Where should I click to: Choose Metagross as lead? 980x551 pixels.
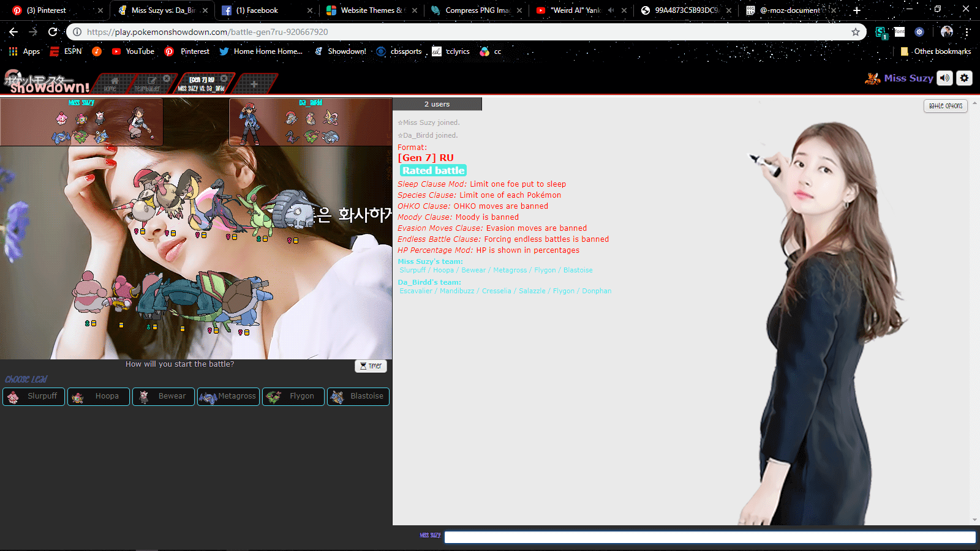coord(228,397)
